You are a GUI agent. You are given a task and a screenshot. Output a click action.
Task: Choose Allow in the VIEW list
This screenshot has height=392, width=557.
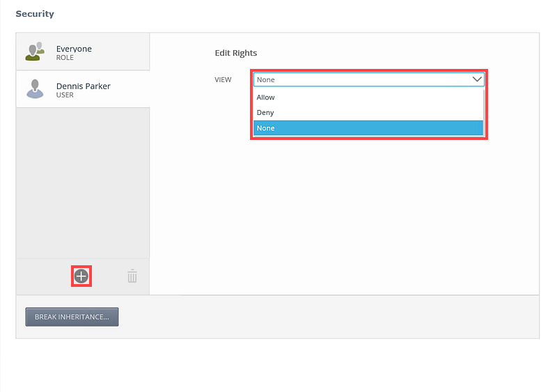point(368,97)
